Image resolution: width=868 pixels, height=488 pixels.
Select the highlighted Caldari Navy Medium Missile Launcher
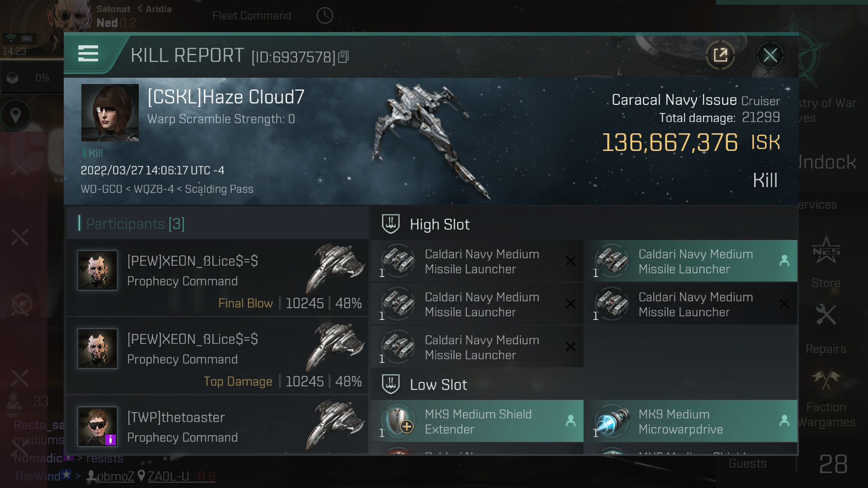(690, 261)
